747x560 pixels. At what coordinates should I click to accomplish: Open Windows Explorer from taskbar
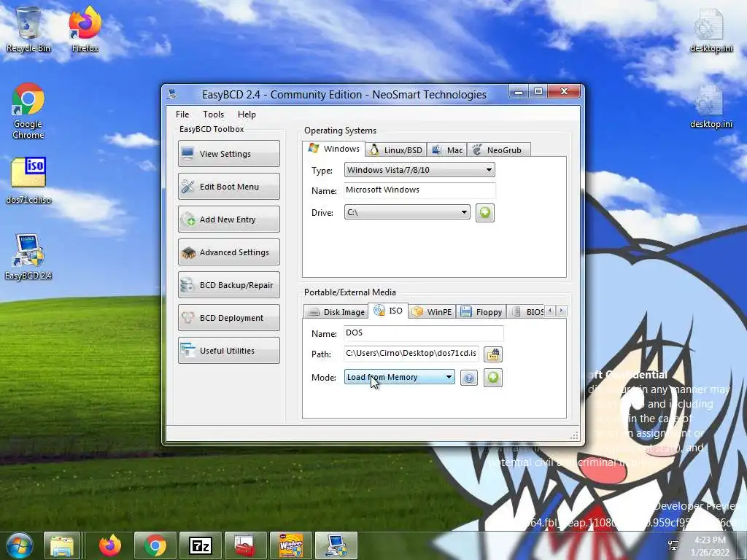coord(62,545)
